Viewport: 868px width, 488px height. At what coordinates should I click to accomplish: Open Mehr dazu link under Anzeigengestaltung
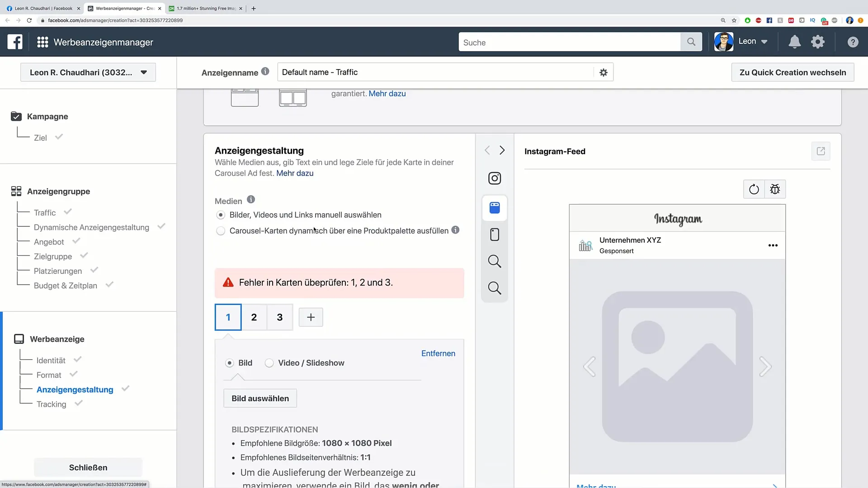(x=295, y=173)
